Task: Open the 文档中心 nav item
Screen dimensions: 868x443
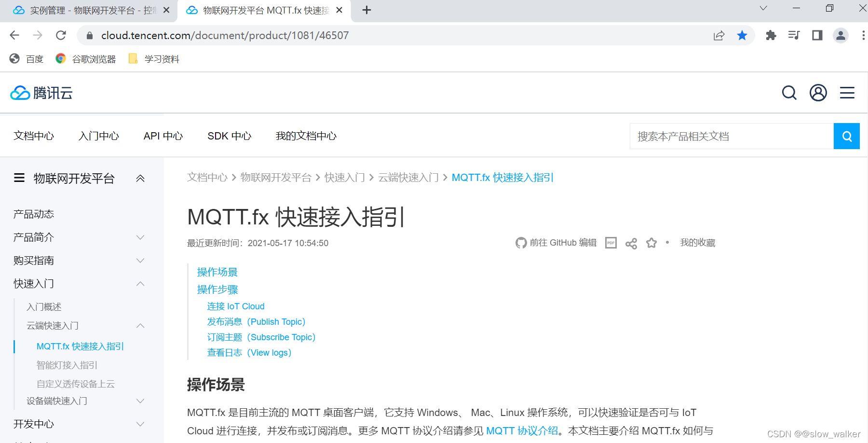Action: (x=34, y=136)
